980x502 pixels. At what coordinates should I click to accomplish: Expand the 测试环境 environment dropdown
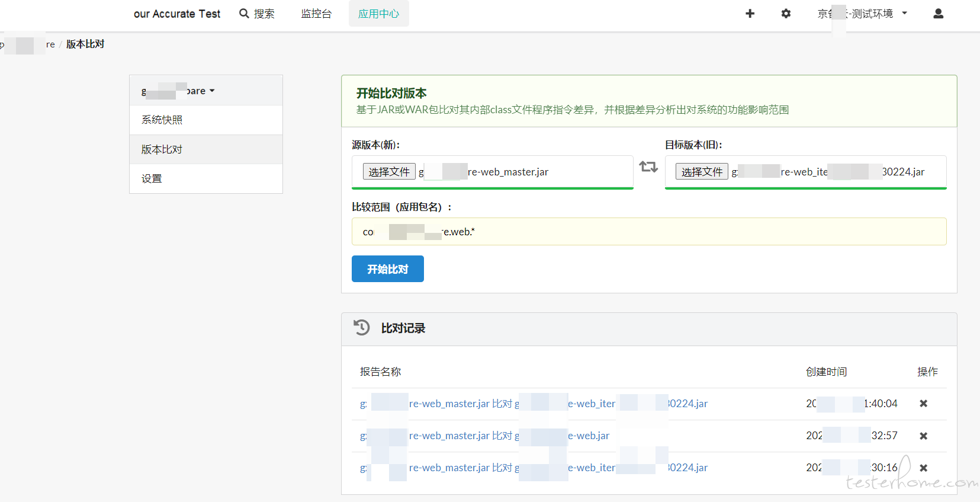[863, 14]
